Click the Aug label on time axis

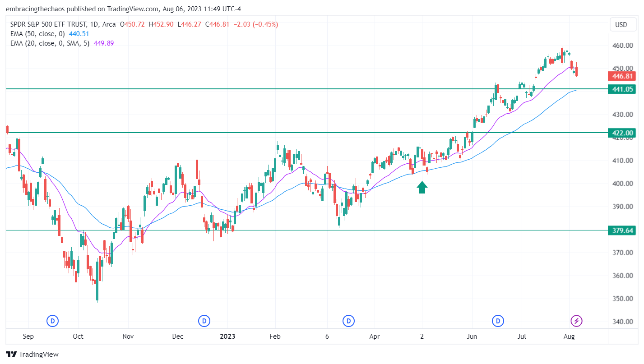click(x=569, y=336)
